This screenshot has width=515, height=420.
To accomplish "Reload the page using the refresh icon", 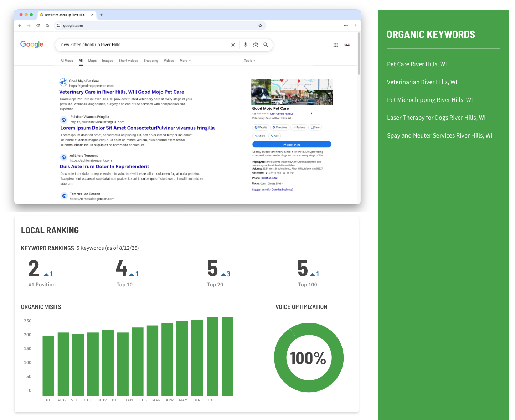I will [38, 26].
